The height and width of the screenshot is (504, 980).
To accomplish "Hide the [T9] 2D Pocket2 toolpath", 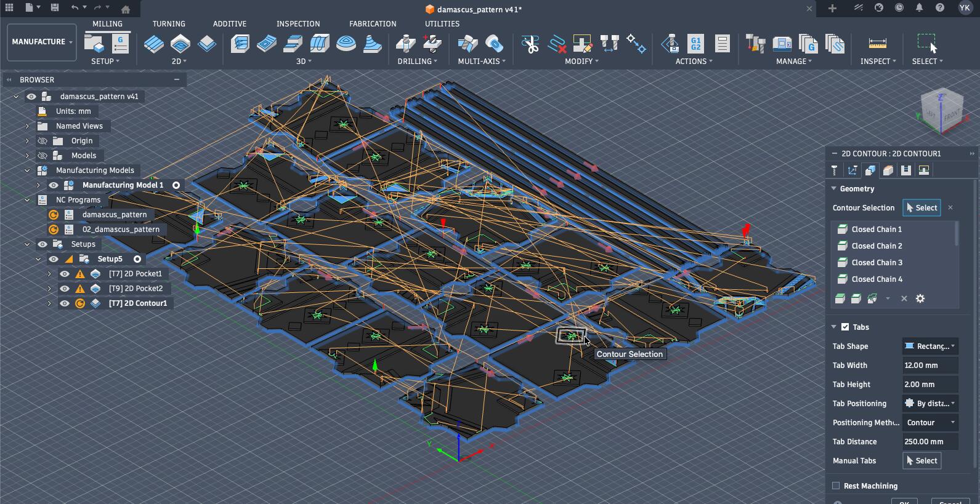I will pos(65,289).
